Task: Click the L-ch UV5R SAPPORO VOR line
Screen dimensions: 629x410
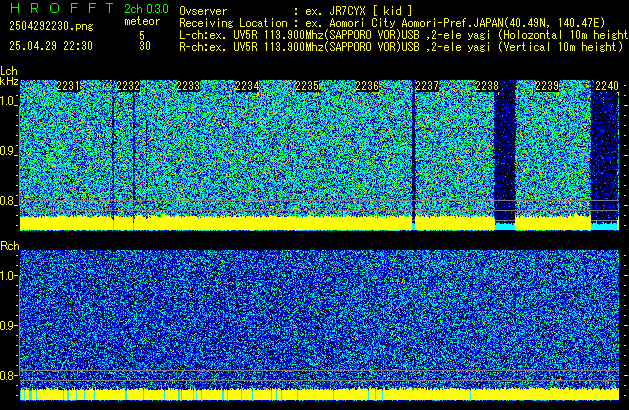Action: [x=404, y=35]
